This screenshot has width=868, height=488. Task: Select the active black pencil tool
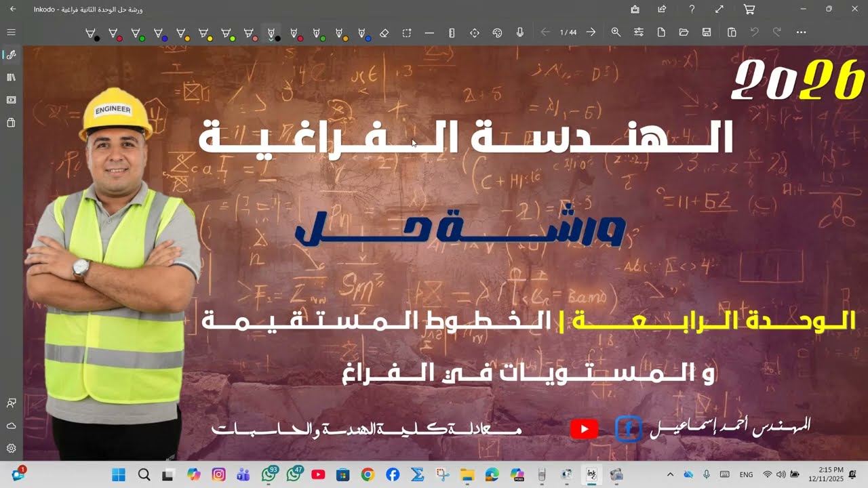(273, 33)
